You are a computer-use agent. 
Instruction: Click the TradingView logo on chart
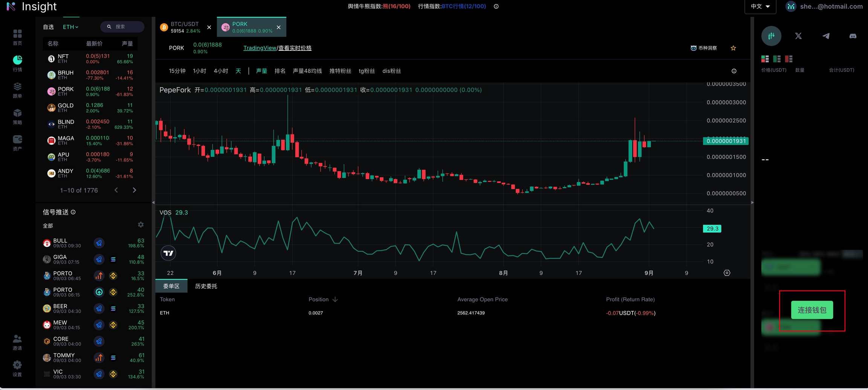pyautogui.click(x=168, y=253)
